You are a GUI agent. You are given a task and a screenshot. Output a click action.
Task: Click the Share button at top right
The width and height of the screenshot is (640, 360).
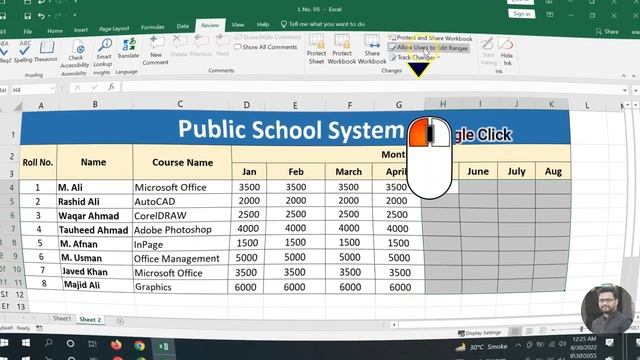[x=607, y=31]
